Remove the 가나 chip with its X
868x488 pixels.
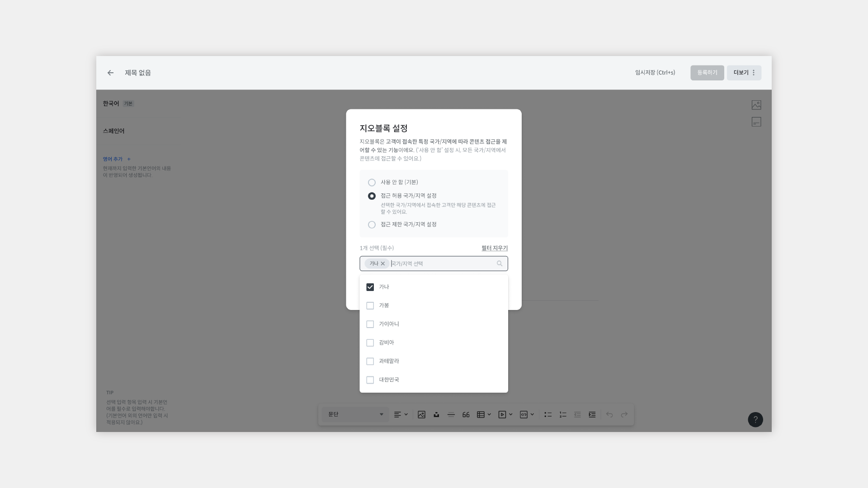click(x=383, y=263)
